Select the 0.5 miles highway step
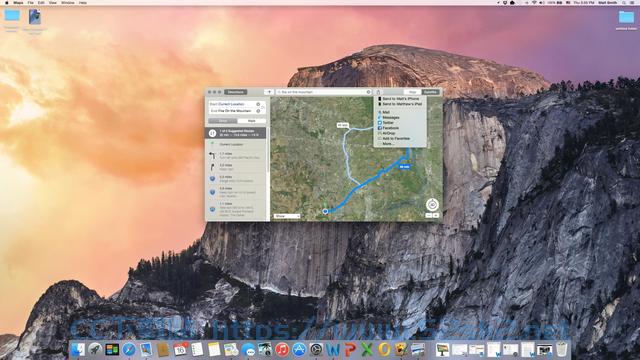The width and height of the screenshot is (640, 360). click(237, 179)
